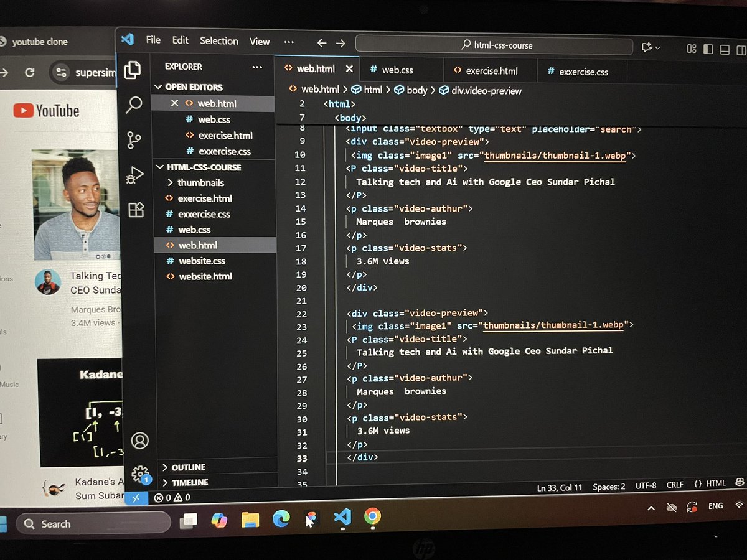Viewport: 747px width, 560px height.
Task: Open the Search view in the activity bar
Action: tap(134, 105)
